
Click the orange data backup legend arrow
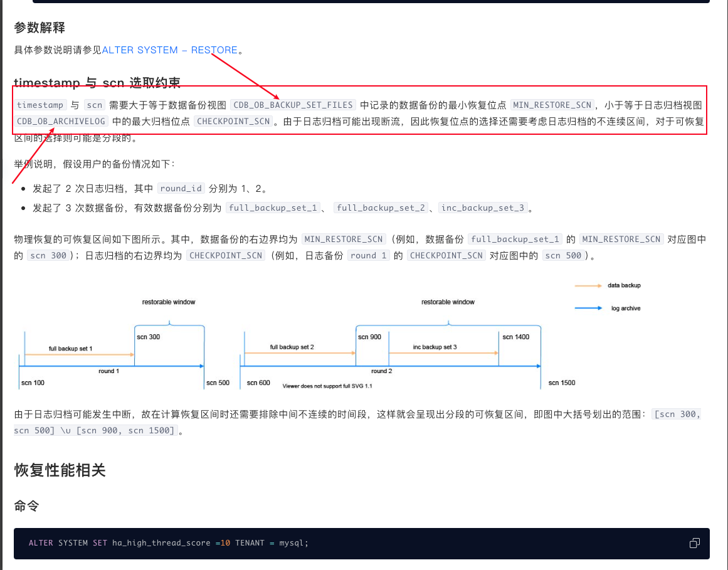pyautogui.click(x=588, y=285)
